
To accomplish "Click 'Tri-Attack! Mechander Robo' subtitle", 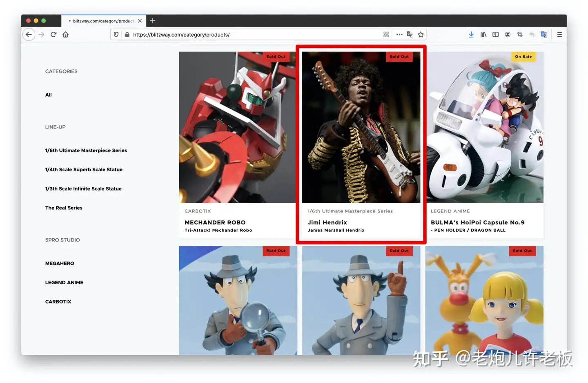I will tap(218, 230).
